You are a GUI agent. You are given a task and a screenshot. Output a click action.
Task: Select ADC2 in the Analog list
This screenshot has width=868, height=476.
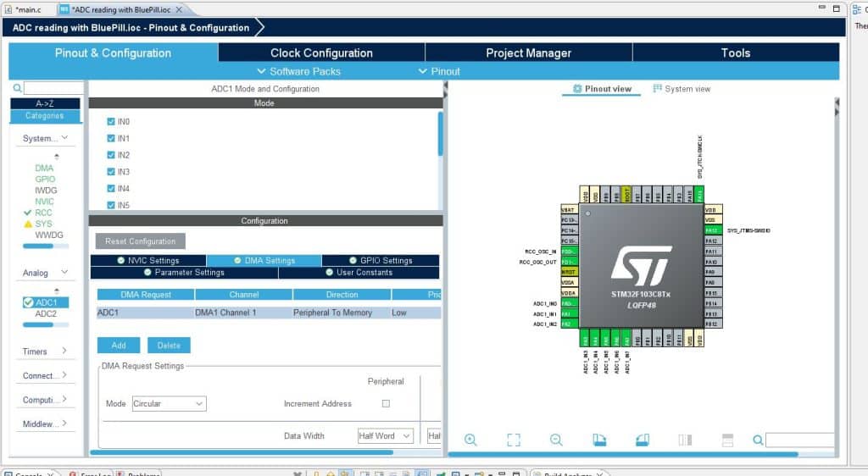[46, 314]
